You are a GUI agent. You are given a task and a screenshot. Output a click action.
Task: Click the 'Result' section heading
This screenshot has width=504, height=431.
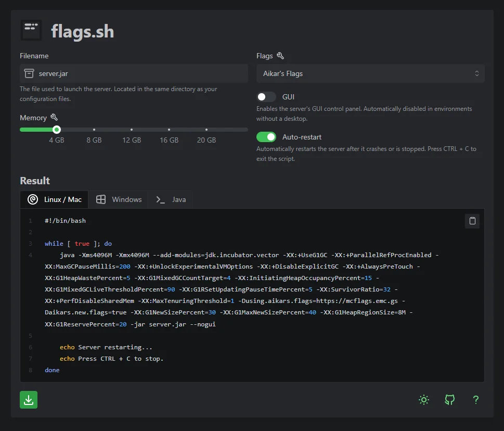pyautogui.click(x=35, y=181)
